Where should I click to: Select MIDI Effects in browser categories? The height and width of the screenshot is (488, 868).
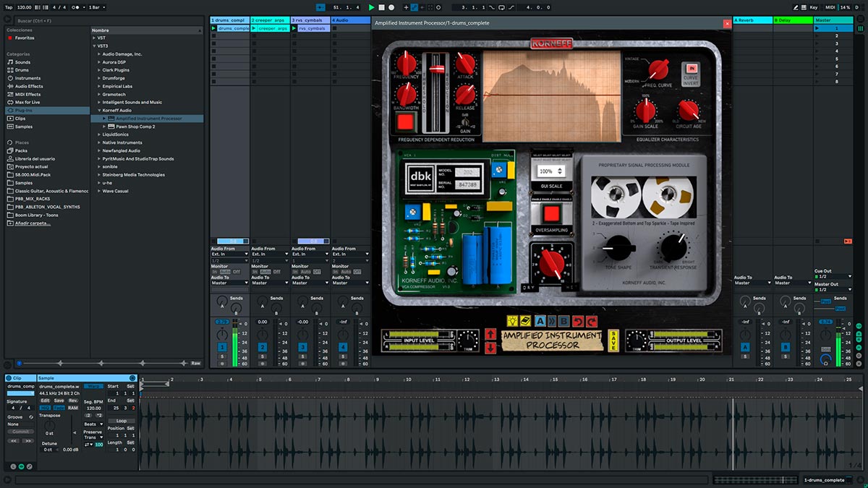coord(28,94)
